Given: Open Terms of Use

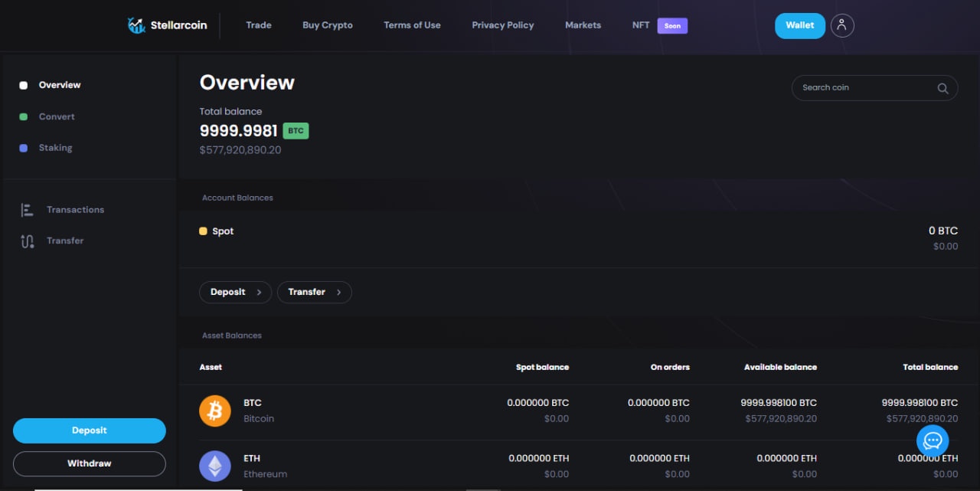Looking at the screenshot, I should (412, 25).
